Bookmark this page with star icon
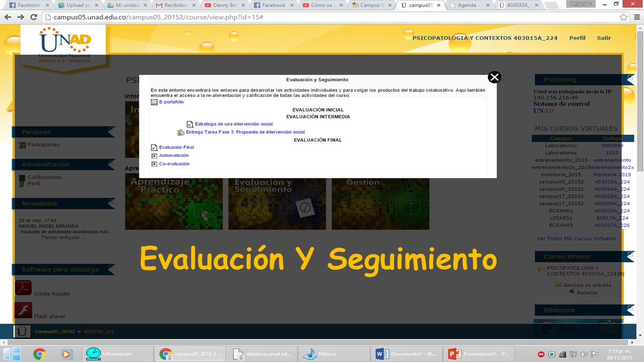Image resolution: width=644 pixels, height=362 pixels. tap(623, 17)
